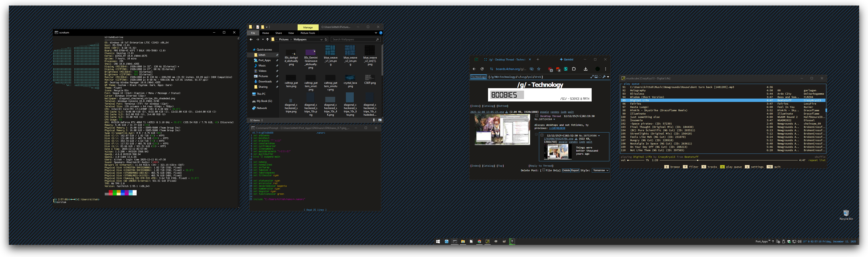Tick the Desktop Thread post checkbox
The width and height of the screenshot is (868, 257).
537,116
